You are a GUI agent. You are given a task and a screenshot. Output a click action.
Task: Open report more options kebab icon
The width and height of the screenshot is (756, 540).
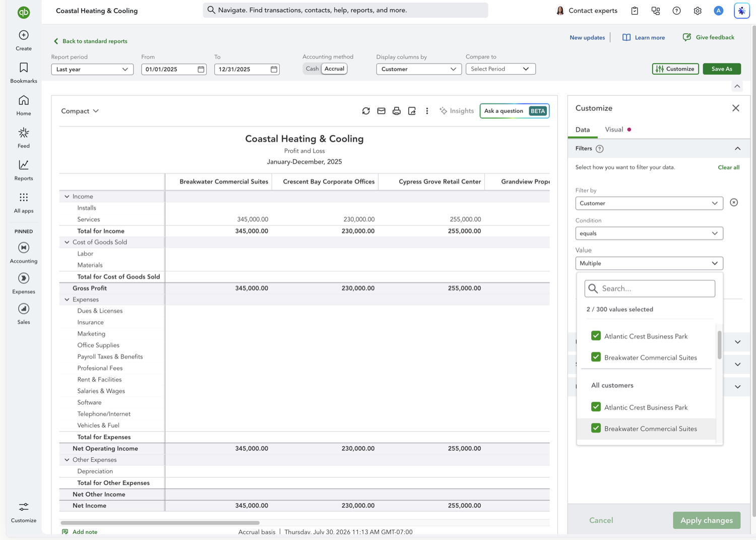(427, 111)
